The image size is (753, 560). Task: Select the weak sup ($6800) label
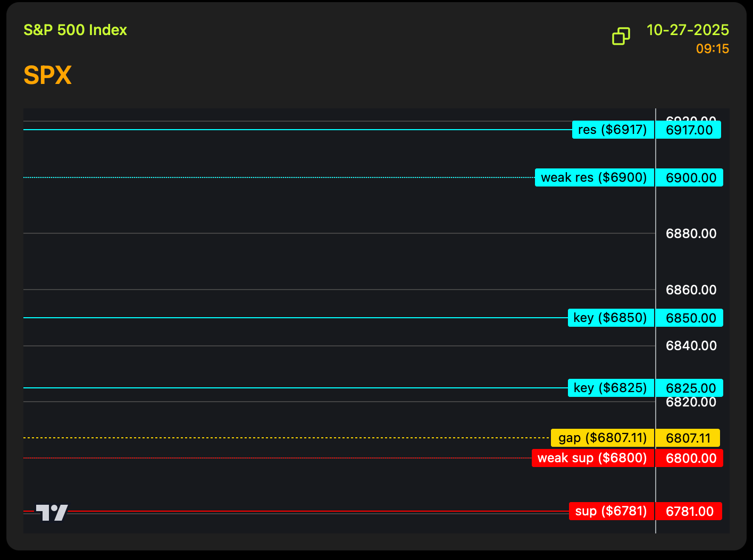592,458
